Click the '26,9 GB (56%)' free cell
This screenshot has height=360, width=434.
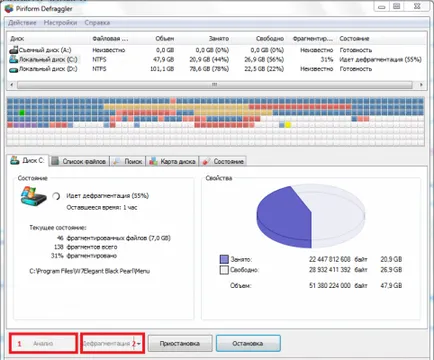pos(264,60)
